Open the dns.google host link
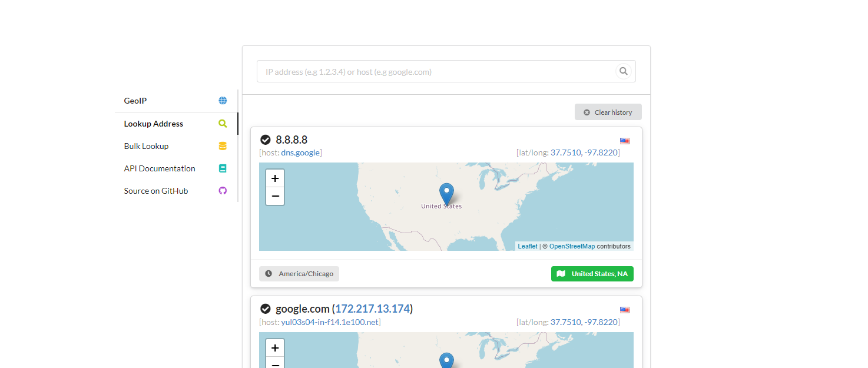The image size is (868, 368). point(300,152)
